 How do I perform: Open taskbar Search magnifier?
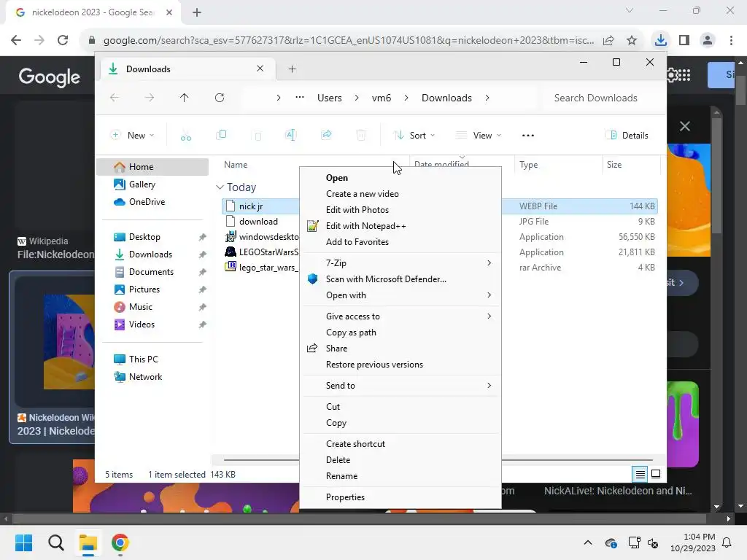tap(55, 542)
